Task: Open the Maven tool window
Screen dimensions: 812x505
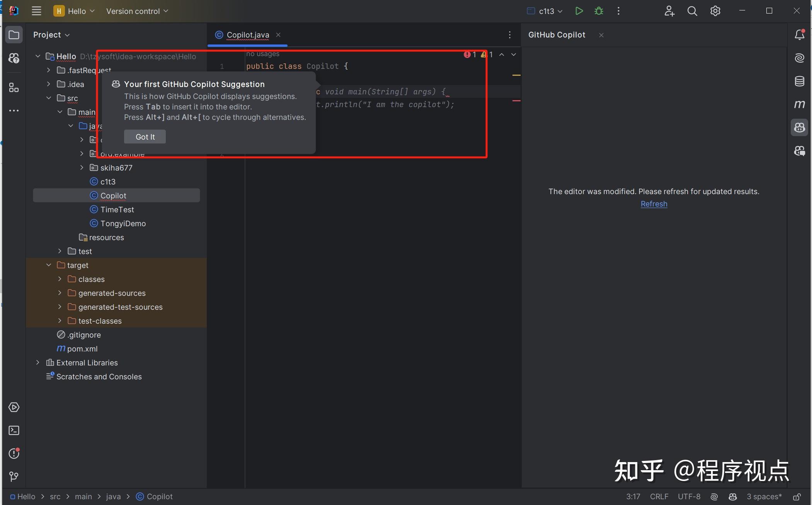Action: click(x=799, y=104)
